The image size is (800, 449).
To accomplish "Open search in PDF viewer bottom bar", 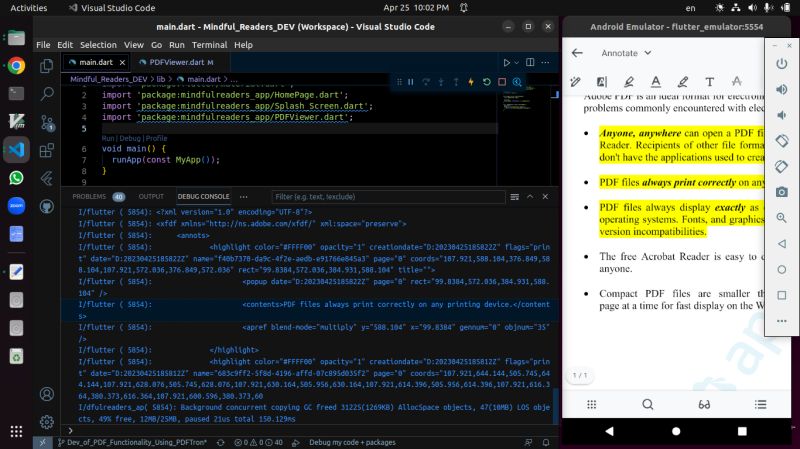I will point(647,405).
